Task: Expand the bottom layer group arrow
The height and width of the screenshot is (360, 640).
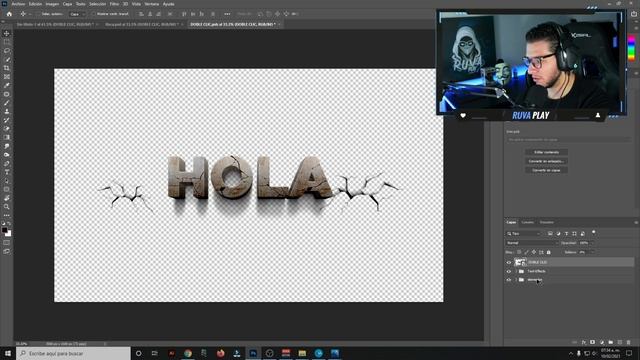Action: [x=516, y=280]
